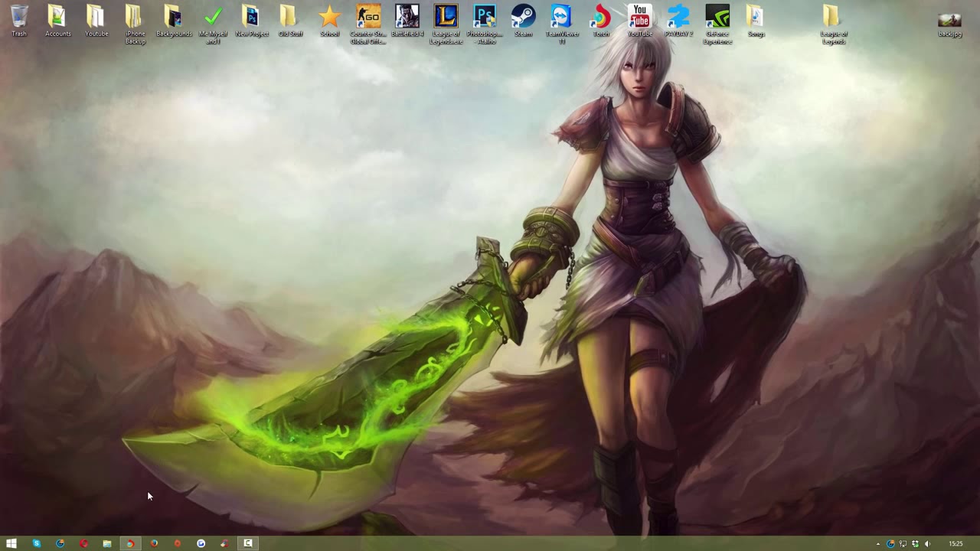Open Firefox from the taskbar
Screen dimensions: 980x551
pyautogui.click(x=154, y=543)
